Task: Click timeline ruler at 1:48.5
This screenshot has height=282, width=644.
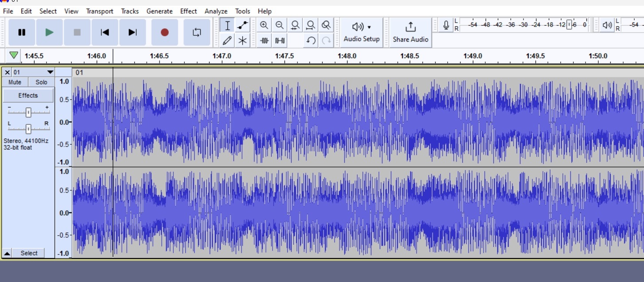Action: point(410,56)
